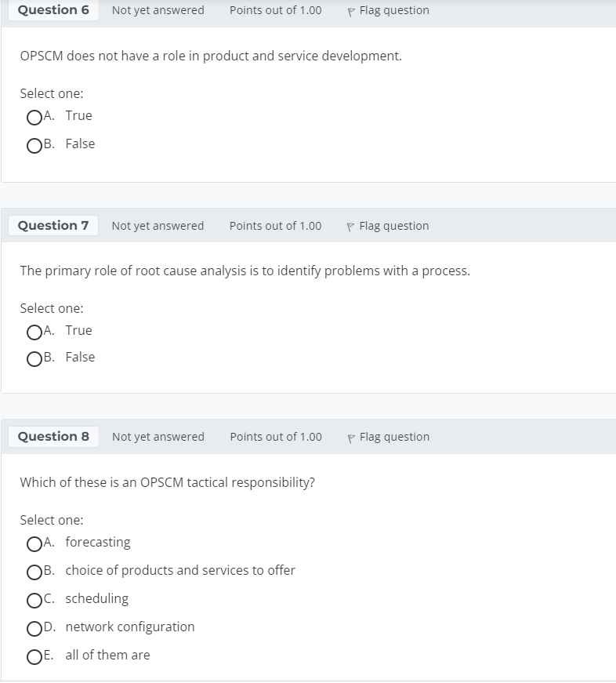Viewport: 616px width, 683px height.
Task: Select False for the root cause analysis question
Action: click(x=34, y=358)
